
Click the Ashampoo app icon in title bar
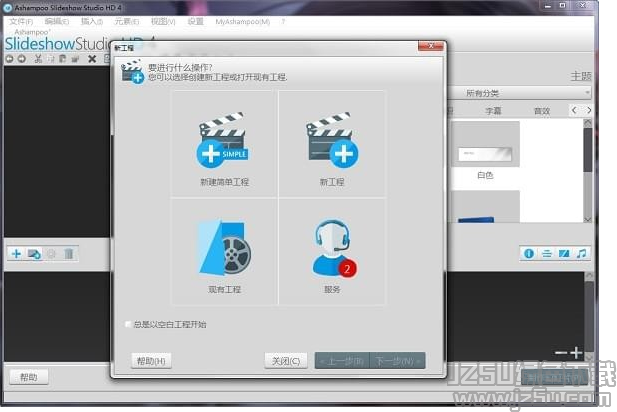click(x=7, y=7)
